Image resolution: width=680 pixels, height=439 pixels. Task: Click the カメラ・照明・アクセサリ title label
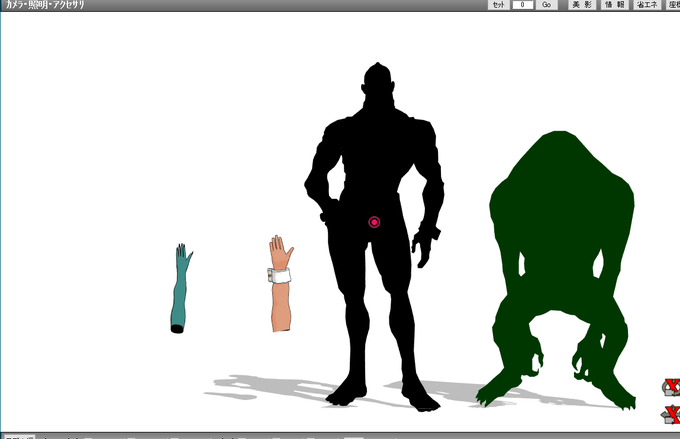(45, 5)
